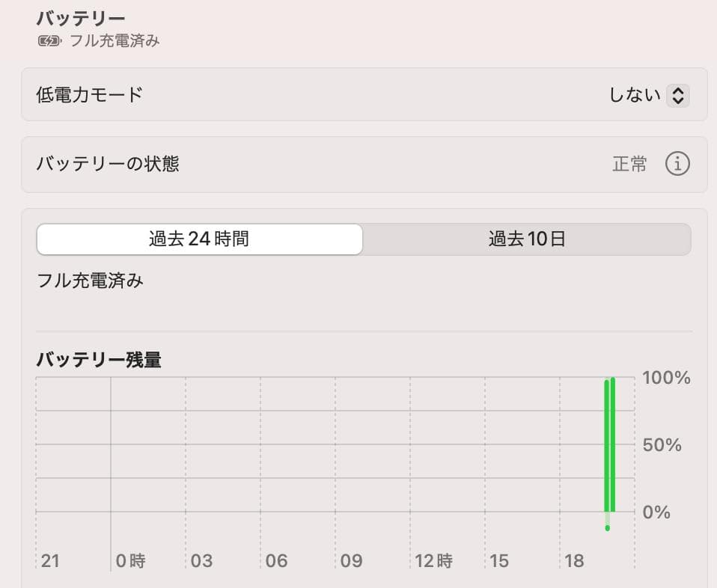
Task: Click the 50% axis label on chart
Action: (662, 445)
